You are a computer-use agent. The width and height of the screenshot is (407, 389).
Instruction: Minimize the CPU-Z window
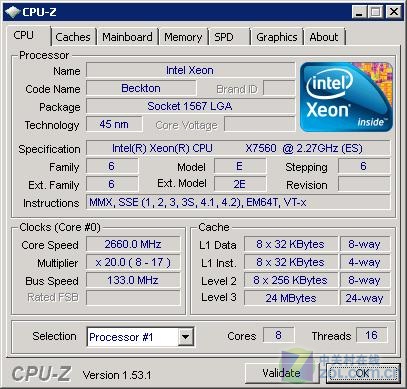(359, 13)
